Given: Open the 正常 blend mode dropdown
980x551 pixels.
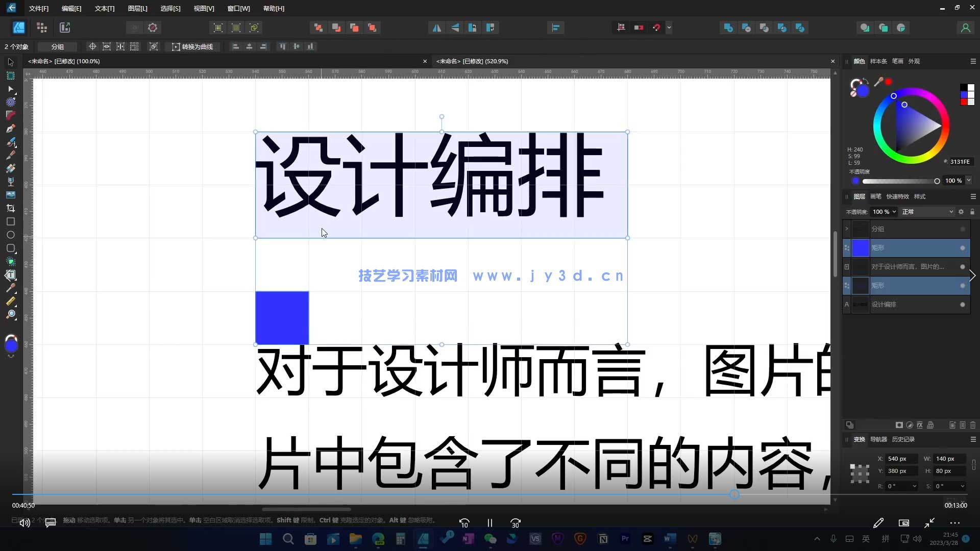Looking at the screenshot, I should pos(928,211).
